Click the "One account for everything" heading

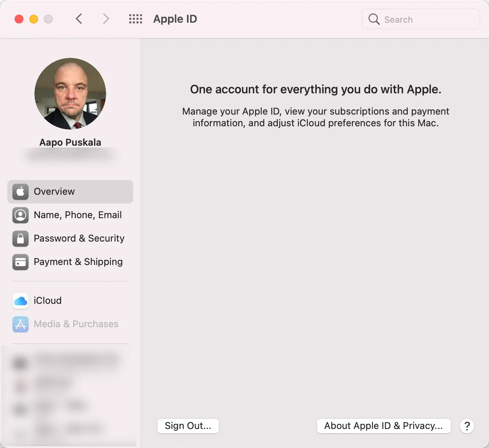tap(316, 89)
